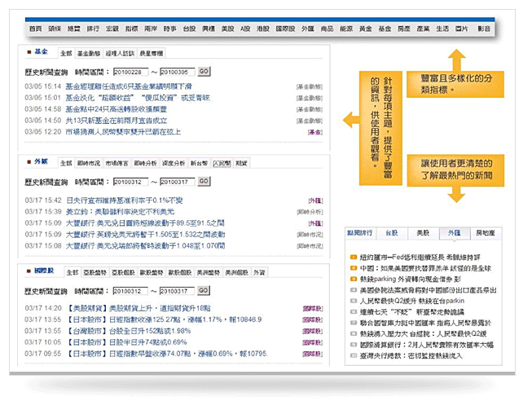Open the 影音 section in navigation bar
532x410 pixels.
pyautogui.click(x=484, y=29)
